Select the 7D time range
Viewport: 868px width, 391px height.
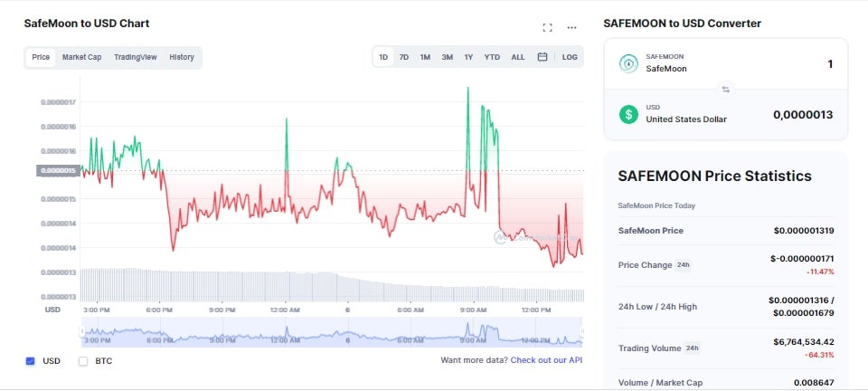(x=404, y=57)
